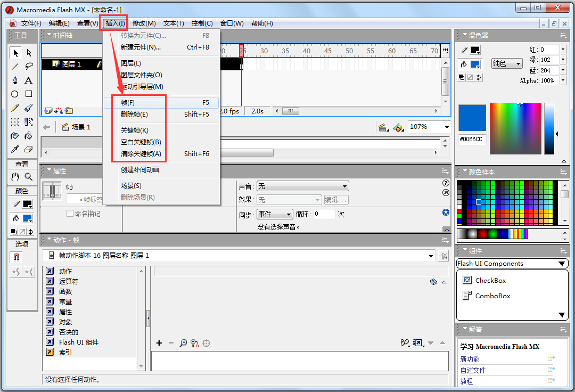
Task: Select the Oval tool
Action: point(15,94)
